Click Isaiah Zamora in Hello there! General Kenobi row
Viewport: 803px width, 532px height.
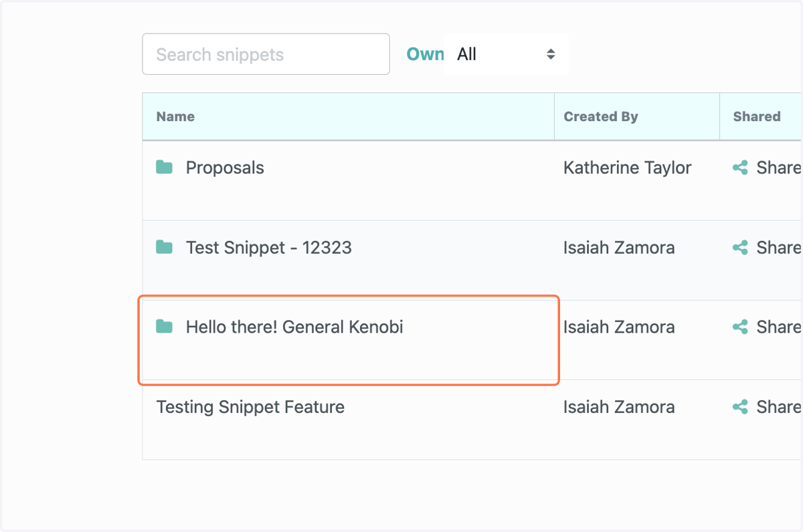(619, 327)
